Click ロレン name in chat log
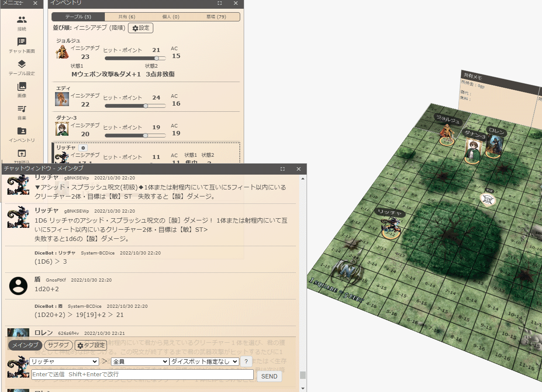 [44, 333]
